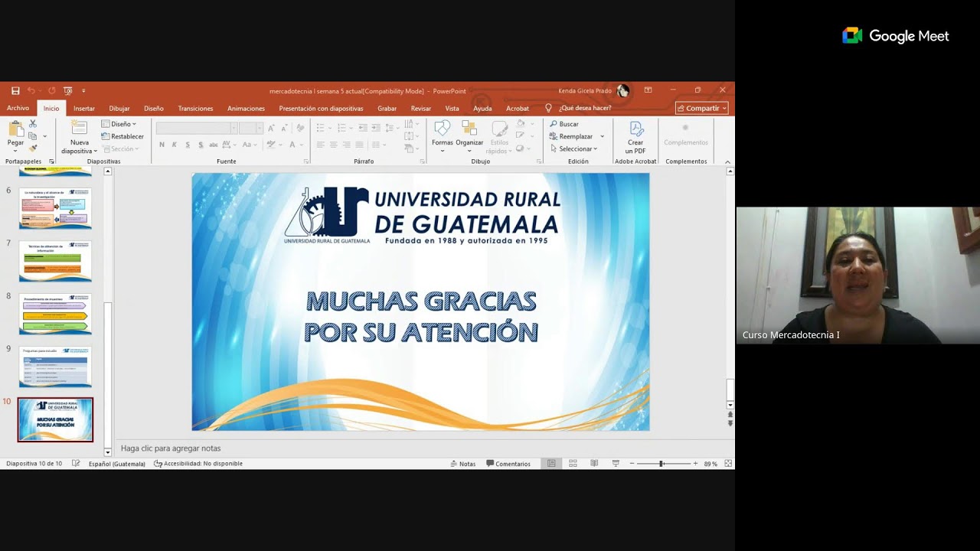
Task: Switch to Normal view in the status bar
Action: [551, 464]
